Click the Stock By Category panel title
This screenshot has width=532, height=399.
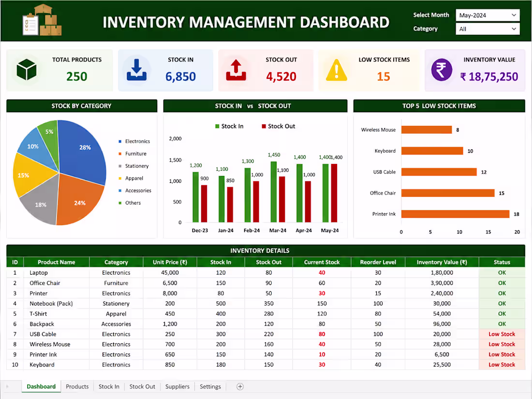(x=81, y=106)
